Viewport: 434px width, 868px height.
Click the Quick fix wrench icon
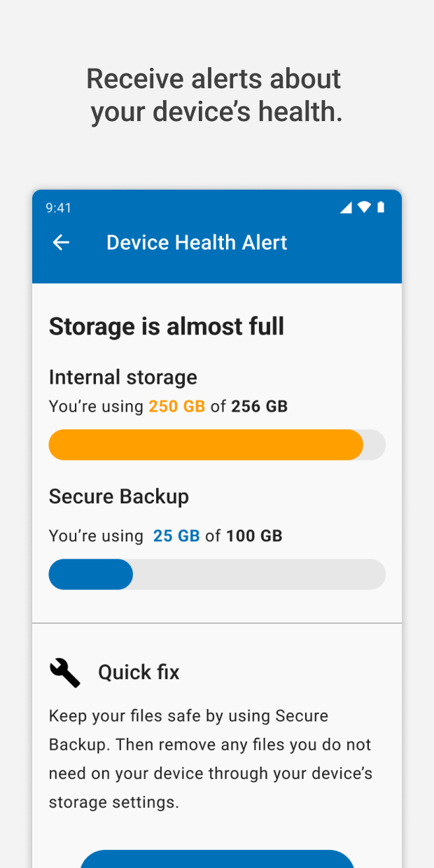(x=64, y=672)
